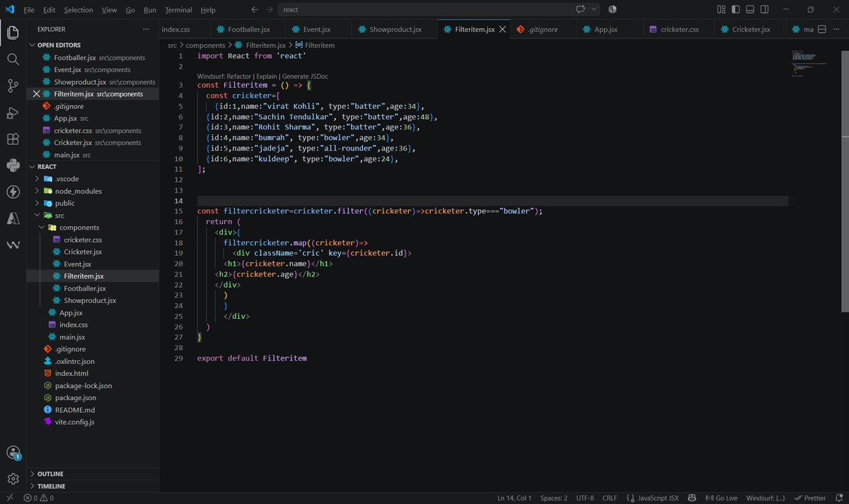
Task: Open vite.config.js in the explorer tree
Action: 74,422
